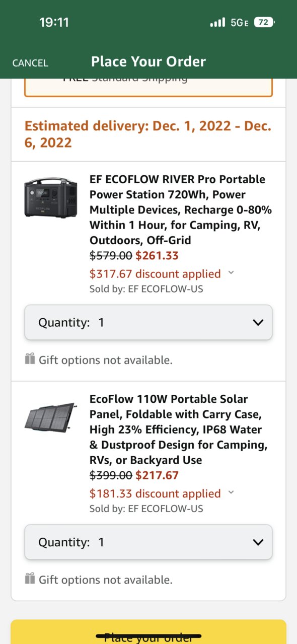Open Quantity dropdown for RIVER Pro power station
Viewport: 297px width, 644px height.
point(148,322)
